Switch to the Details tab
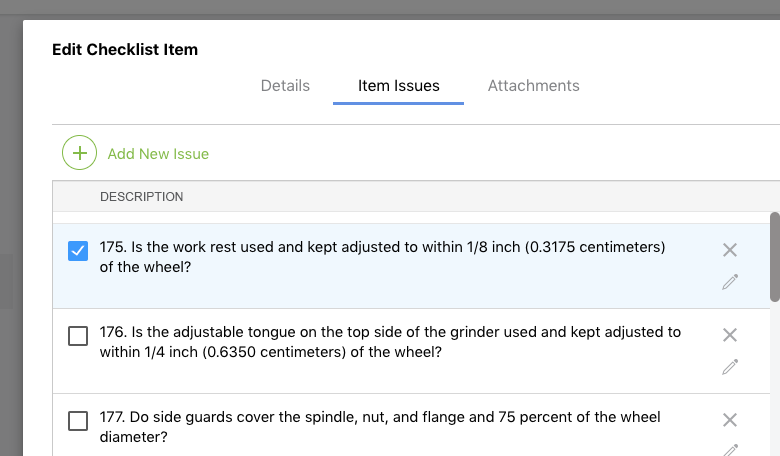 click(x=285, y=86)
